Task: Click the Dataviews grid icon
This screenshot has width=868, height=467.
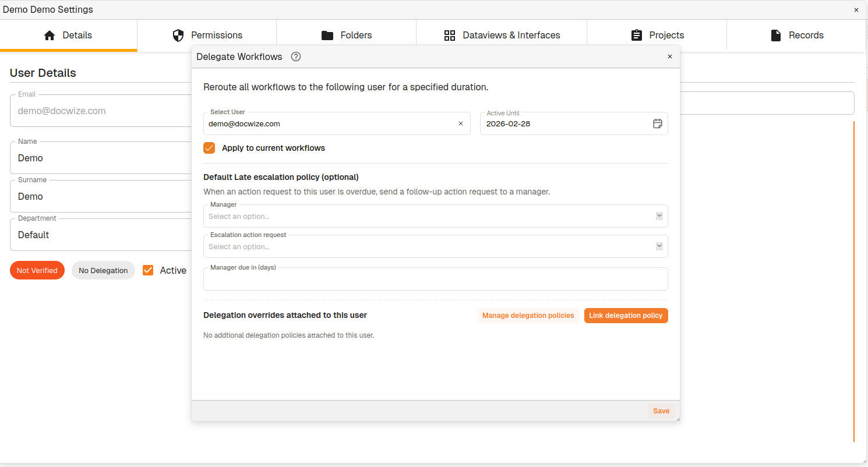Action: 450,36
